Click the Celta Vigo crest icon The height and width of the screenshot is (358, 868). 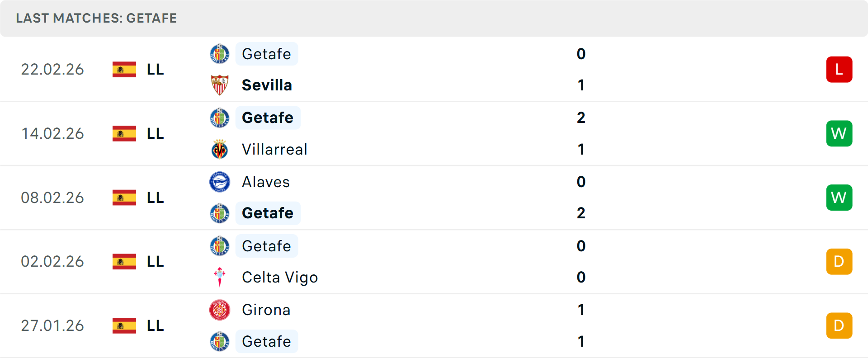coord(220,277)
